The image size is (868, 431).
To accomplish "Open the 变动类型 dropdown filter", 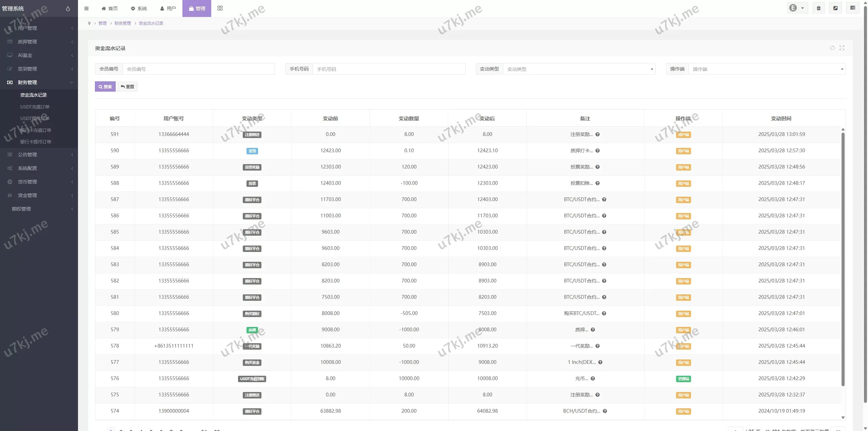I will (x=579, y=69).
